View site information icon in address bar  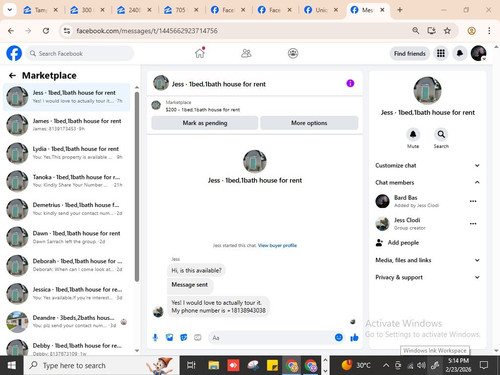[x=67, y=31]
